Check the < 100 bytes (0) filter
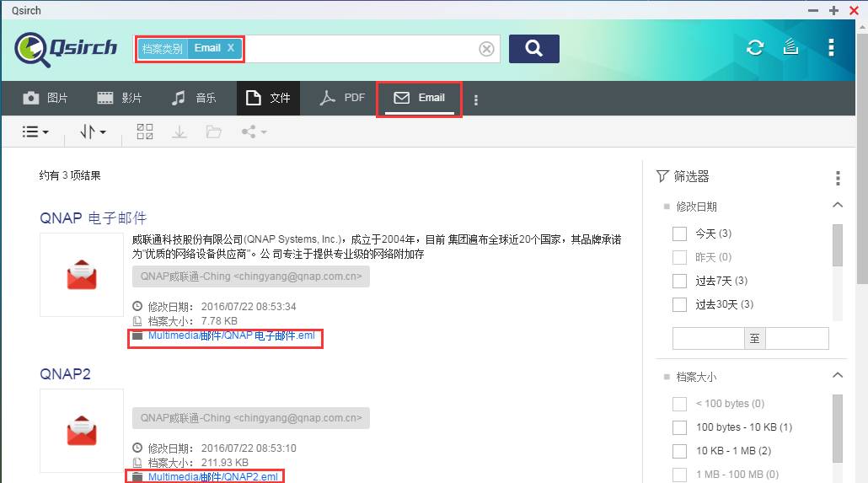Screen dimensions: 868x483 click(679, 404)
